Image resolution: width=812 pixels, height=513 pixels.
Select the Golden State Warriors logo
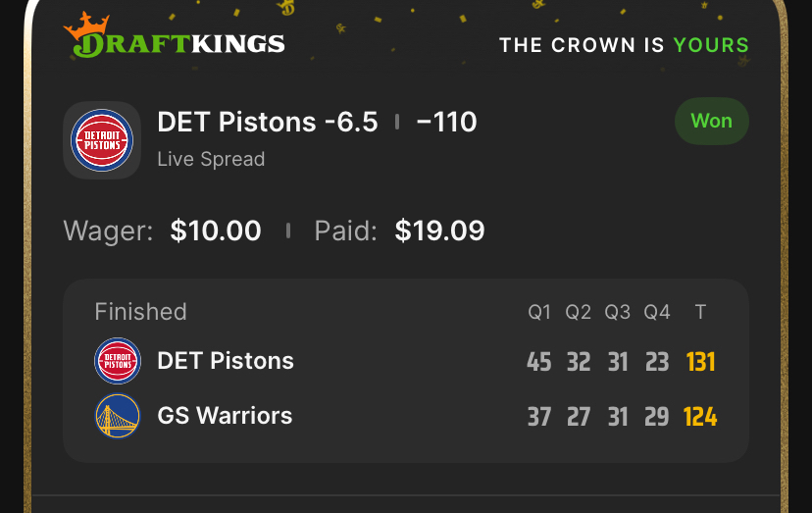click(118, 416)
